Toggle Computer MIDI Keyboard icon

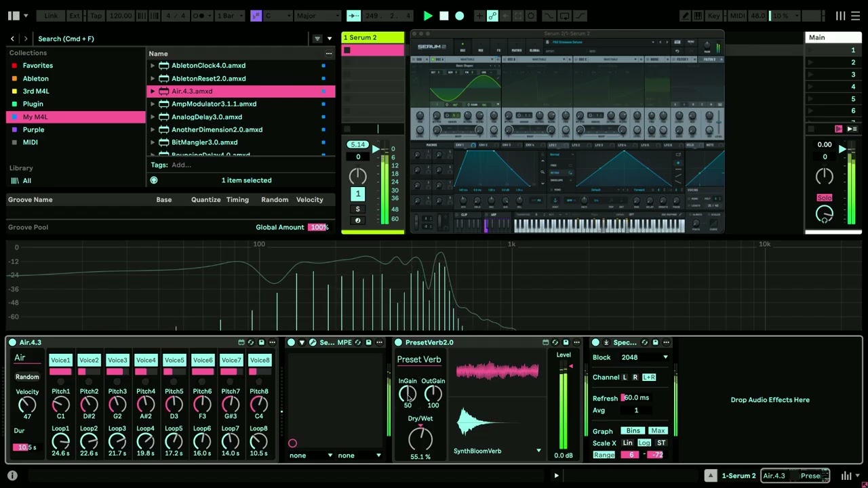(699, 16)
